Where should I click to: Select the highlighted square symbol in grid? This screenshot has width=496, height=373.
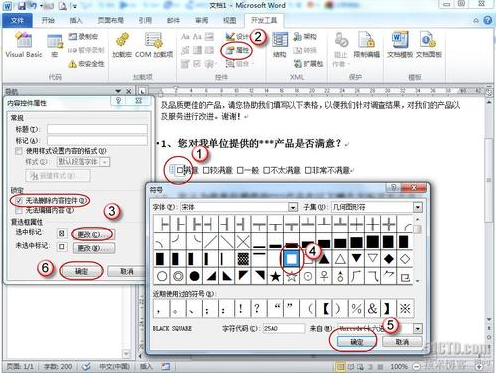291,259
